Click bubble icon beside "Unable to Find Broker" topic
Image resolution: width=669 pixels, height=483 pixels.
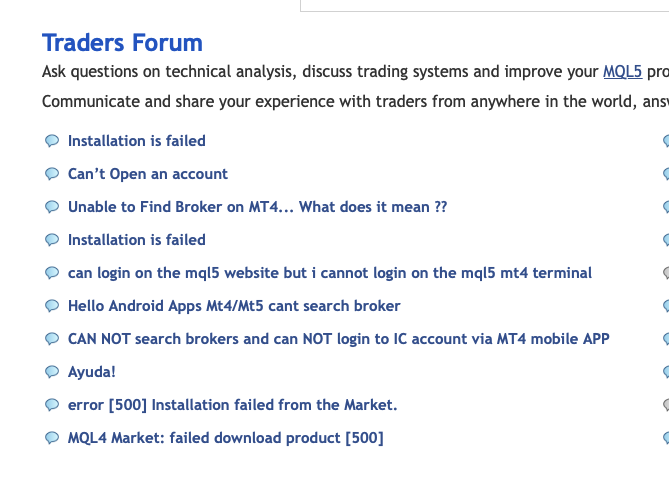(52, 207)
